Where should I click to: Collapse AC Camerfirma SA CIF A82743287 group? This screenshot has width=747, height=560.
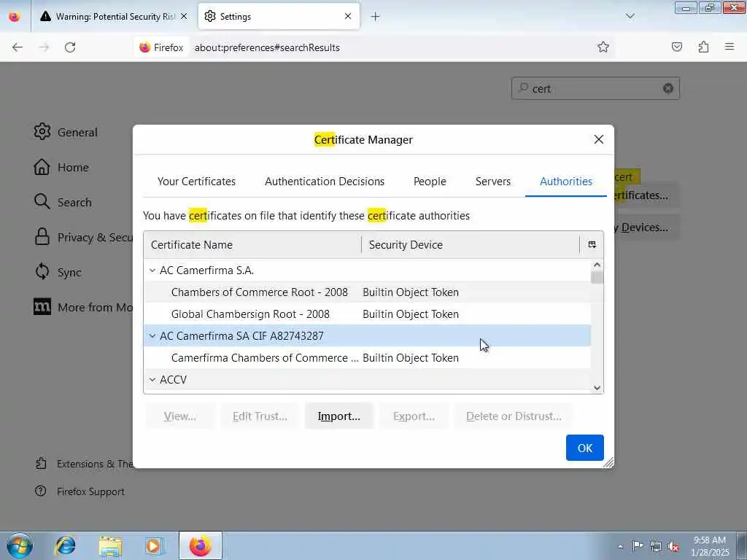pyautogui.click(x=152, y=336)
